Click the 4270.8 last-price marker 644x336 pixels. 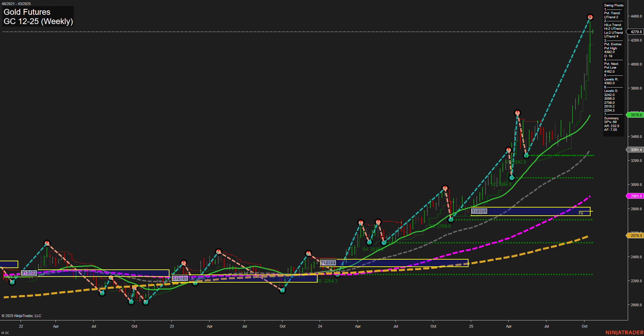click(x=636, y=31)
